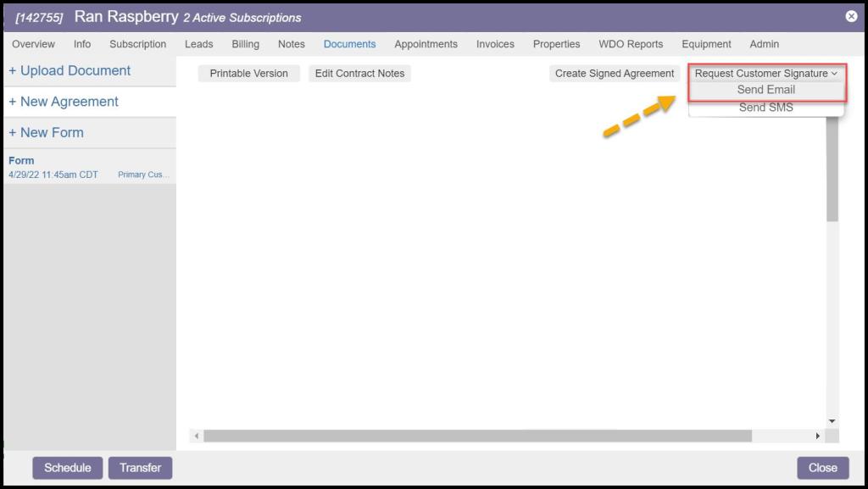The image size is (868, 489).
Task: Open the WDO Reports tab
Action: pyautogui.click(x=631, y=44)
